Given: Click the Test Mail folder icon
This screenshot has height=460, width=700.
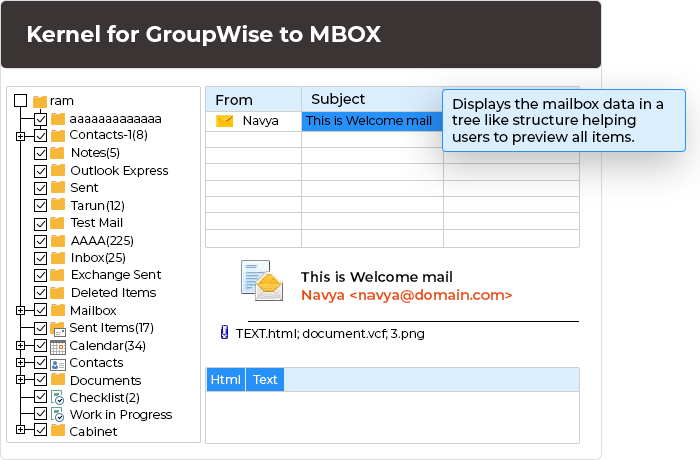Looking at the screenshot, I should click(57, 223).
